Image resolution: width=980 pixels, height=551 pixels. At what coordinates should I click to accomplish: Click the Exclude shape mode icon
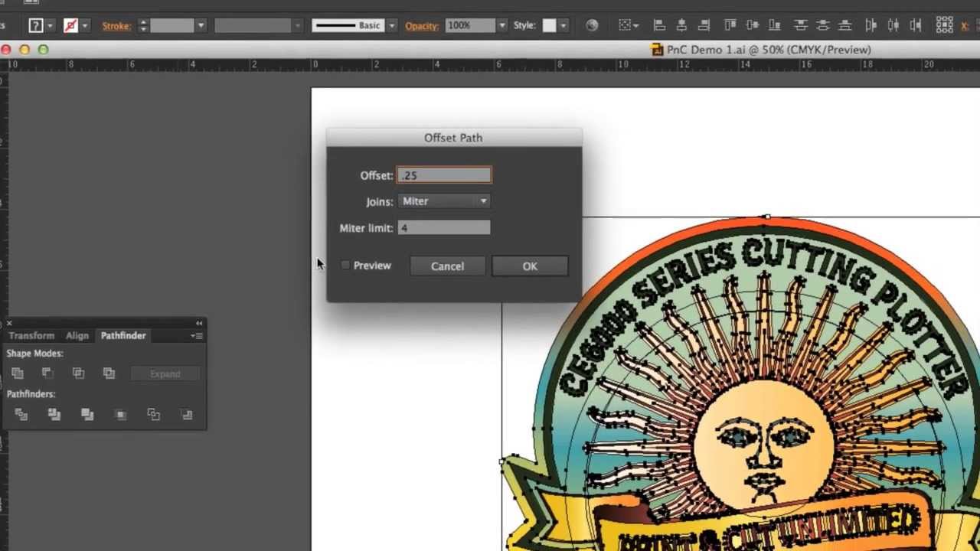click(109, 373)
